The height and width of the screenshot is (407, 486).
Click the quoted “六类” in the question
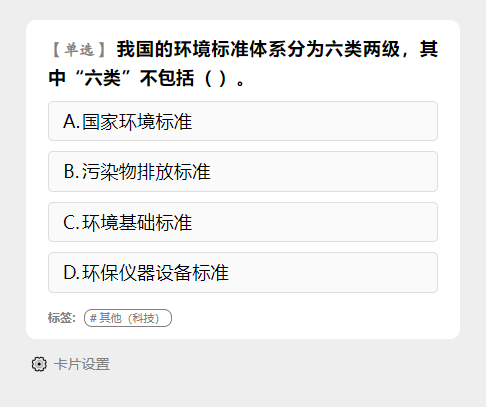(x=102, y=79)
